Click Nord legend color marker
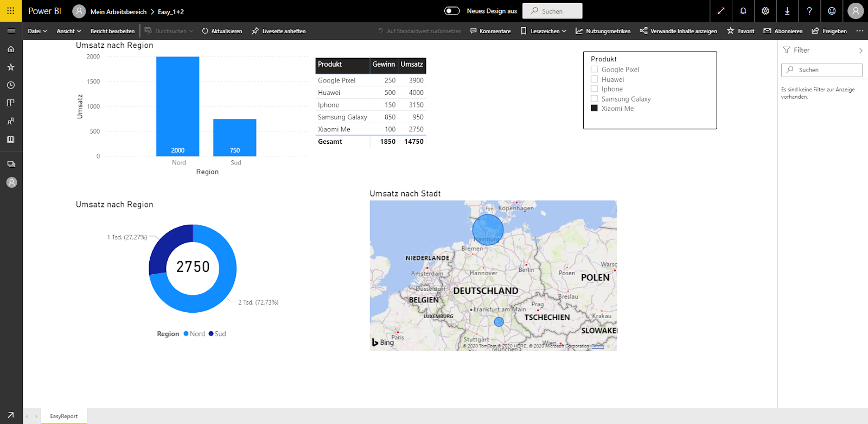This screenshot has height=424, width=868. click(x=186, y=334)
